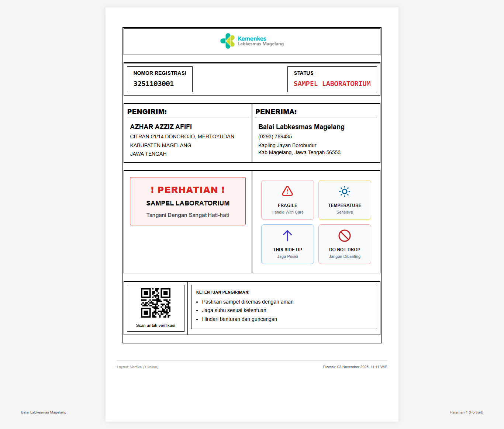Click the PENERIMA heading
Image resolution: width=504 pixels, height=429 pixels.
tap(276, 112)
